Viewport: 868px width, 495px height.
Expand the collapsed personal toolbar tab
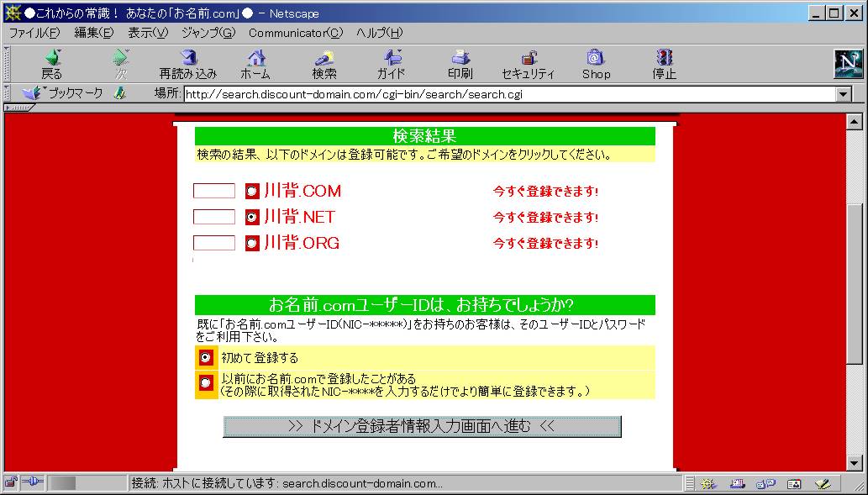pos(18,108)
